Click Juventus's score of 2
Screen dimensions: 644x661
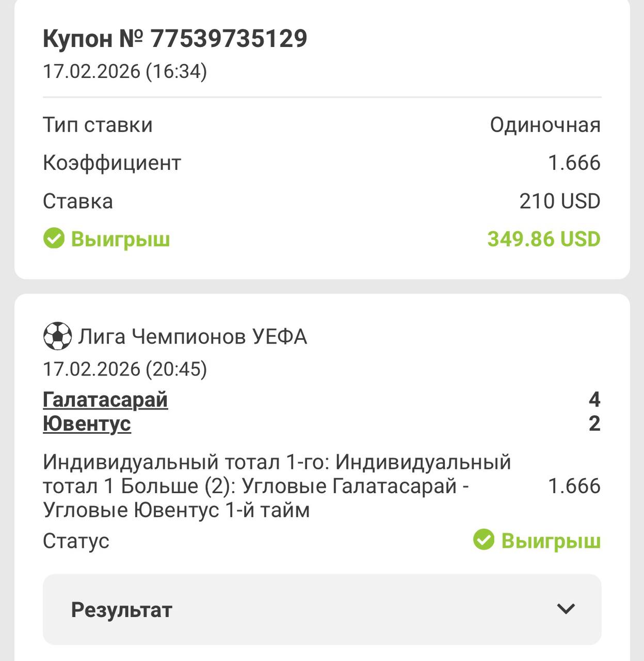(x=594, y=424)
